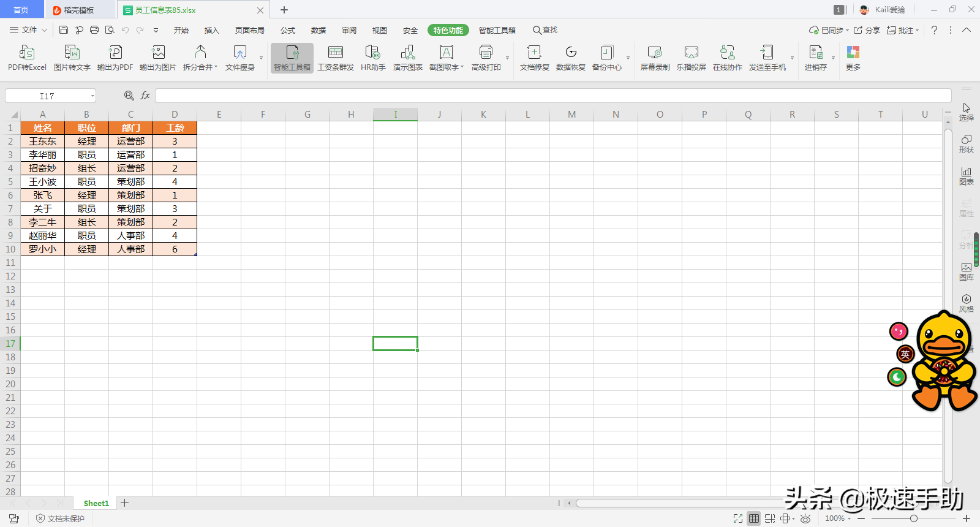The image size is (980, 527).
Task: Open the 备份中心
Action: click(x=607, y=58)
